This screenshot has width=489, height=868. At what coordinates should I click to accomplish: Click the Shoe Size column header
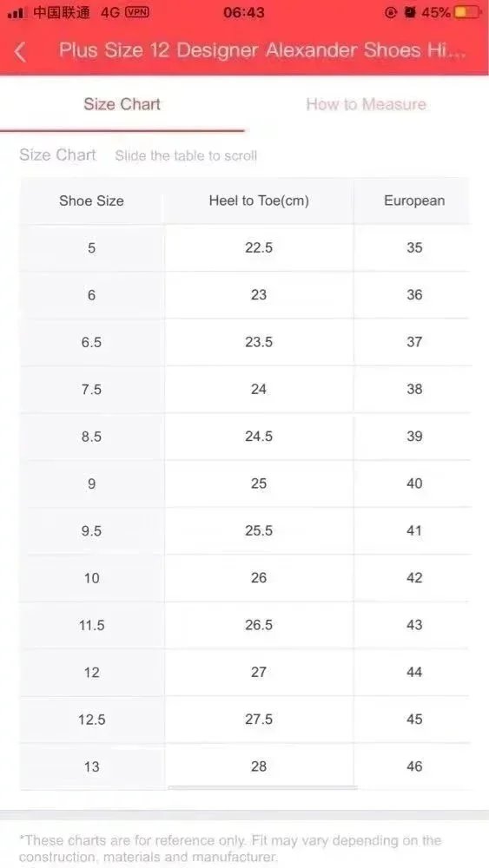pos(91,201)
